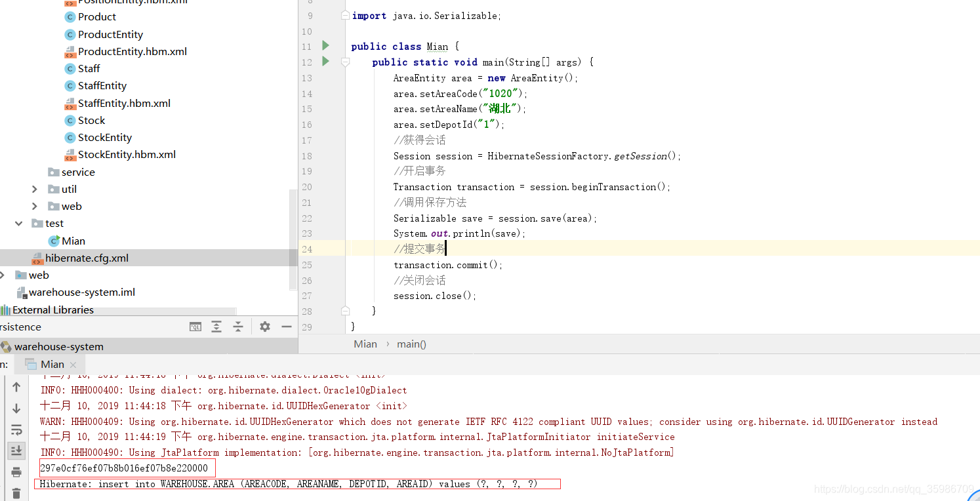Click line number 18 in the gutter
This screenshot has height=501, width=980.
pyautogui.click(x=307, y=156)
